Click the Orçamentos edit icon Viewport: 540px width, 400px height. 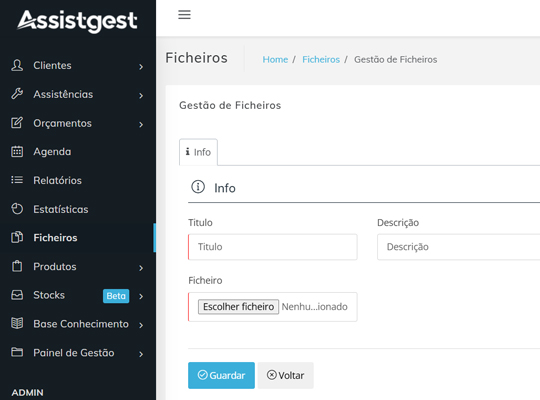[x=17, y=123]
